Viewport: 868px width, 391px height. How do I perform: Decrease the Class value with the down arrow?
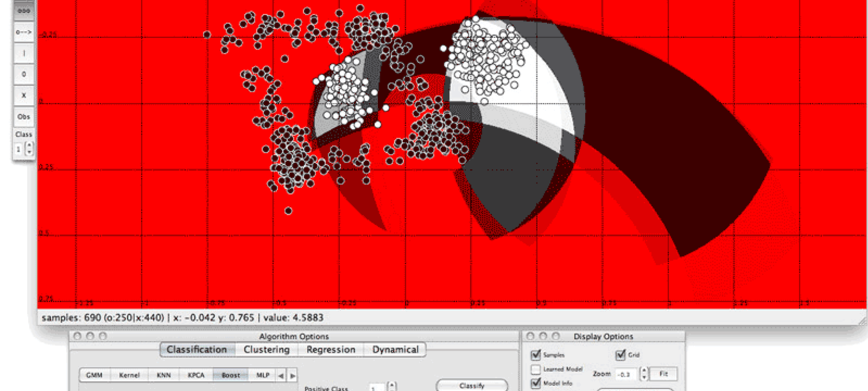[x=29, y=152]
